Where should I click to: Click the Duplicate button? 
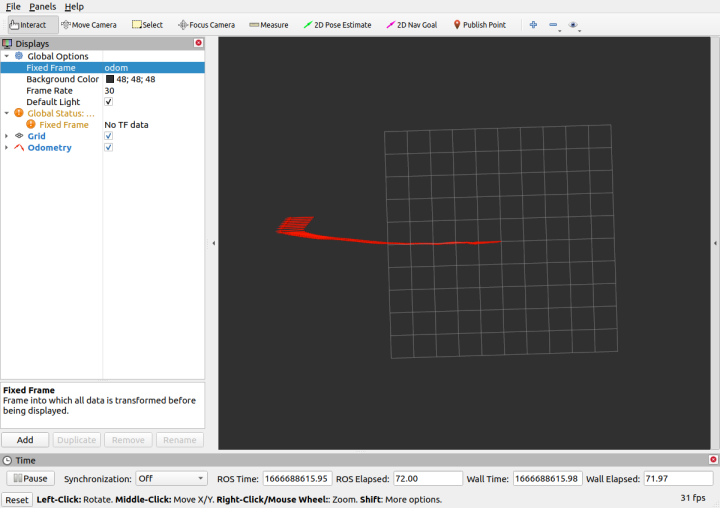pyautogui.click(x=77, y=440)
